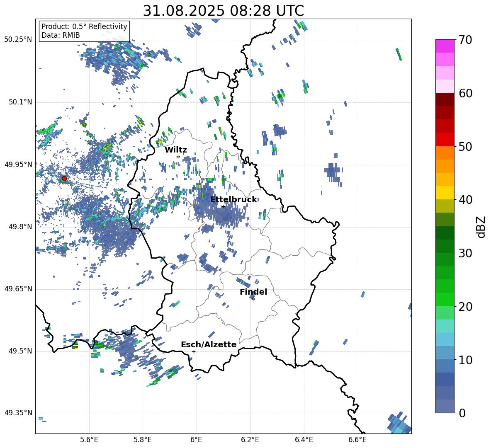Click the dark red swatch just below 60 dBZ
Image resolution: width=491 pixels, height=448 pixels.
(445, 99)
